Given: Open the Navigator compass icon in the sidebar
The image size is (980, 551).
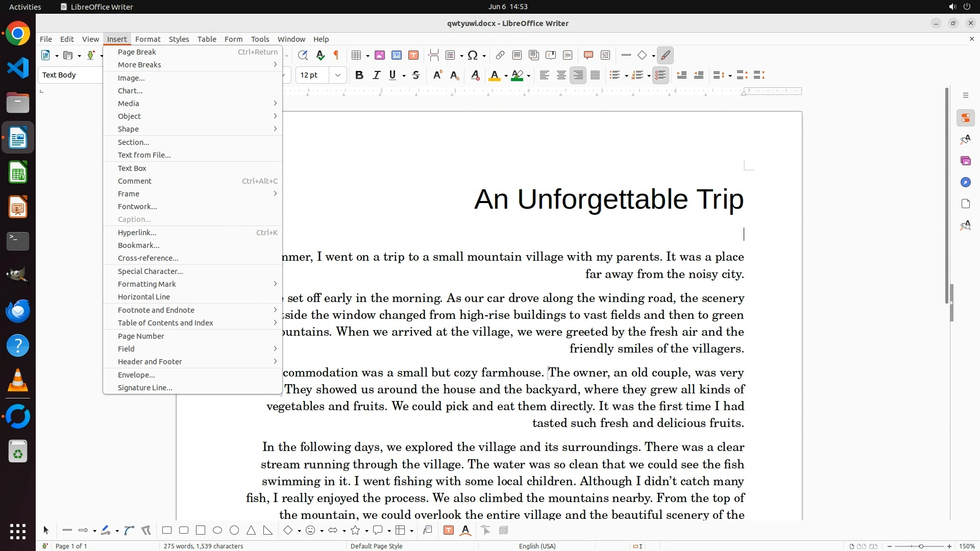Looking at the screenshot, I should point(965,183).
